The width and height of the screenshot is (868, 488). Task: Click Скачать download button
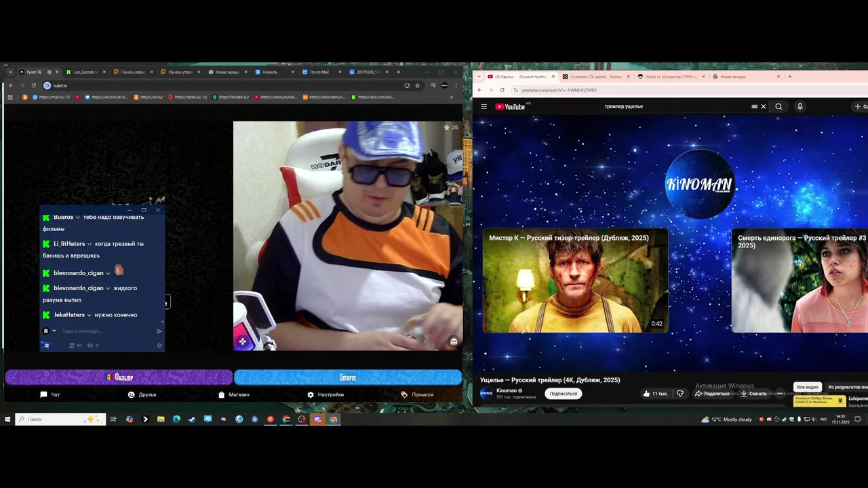coord(753,394)
